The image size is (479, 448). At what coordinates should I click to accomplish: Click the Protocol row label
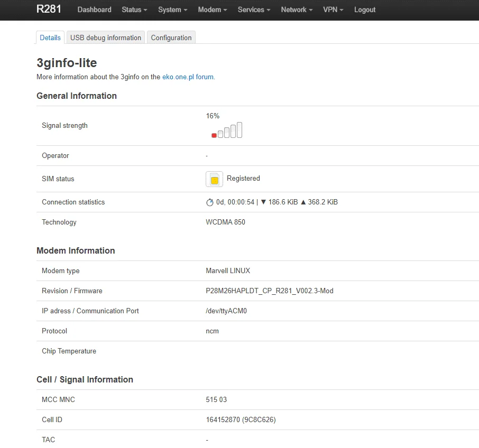(x=54, y=331)
